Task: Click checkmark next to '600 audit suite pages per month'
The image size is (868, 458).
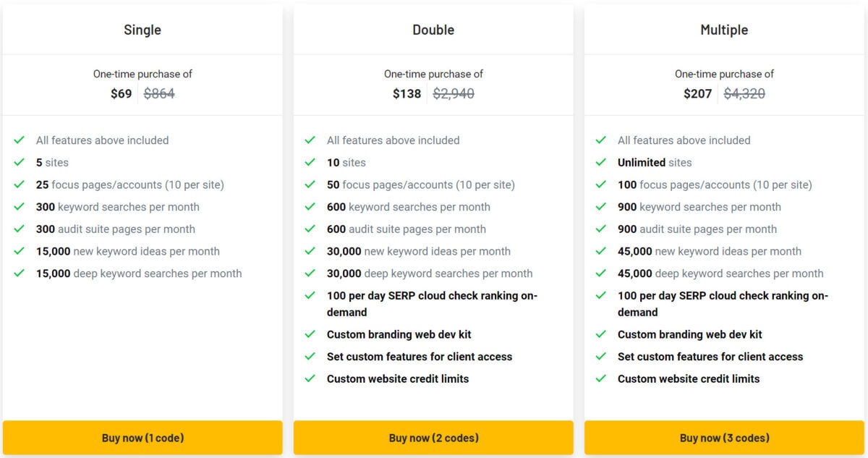Action: pos(310,229)
